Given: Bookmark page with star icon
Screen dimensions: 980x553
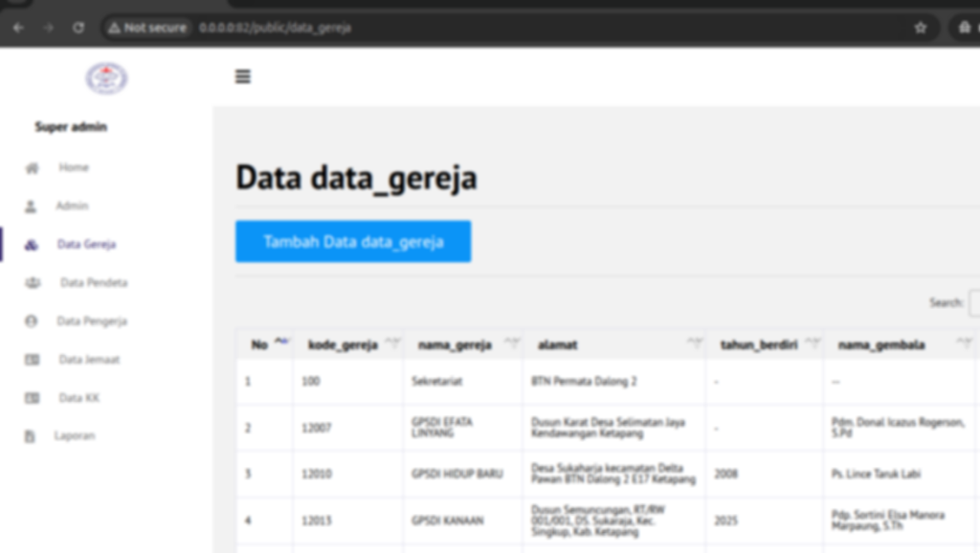Looking at the screenshot, I should (x=921, y=28).
